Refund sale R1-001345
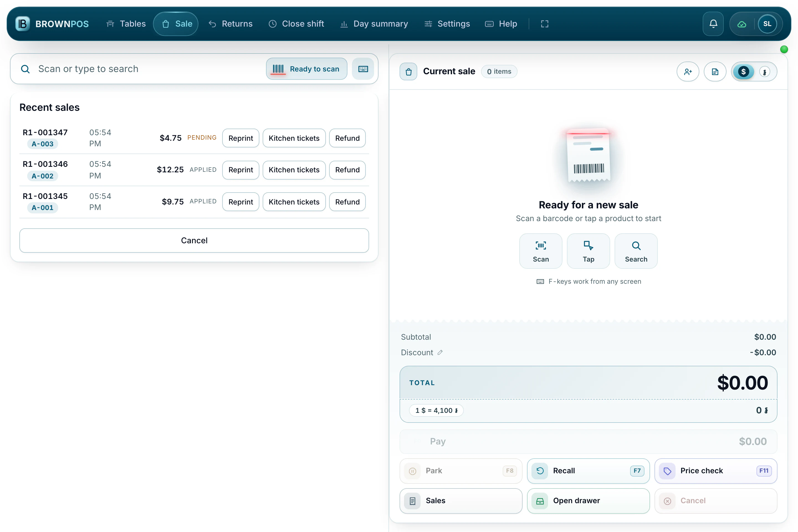 coord(347,202)
